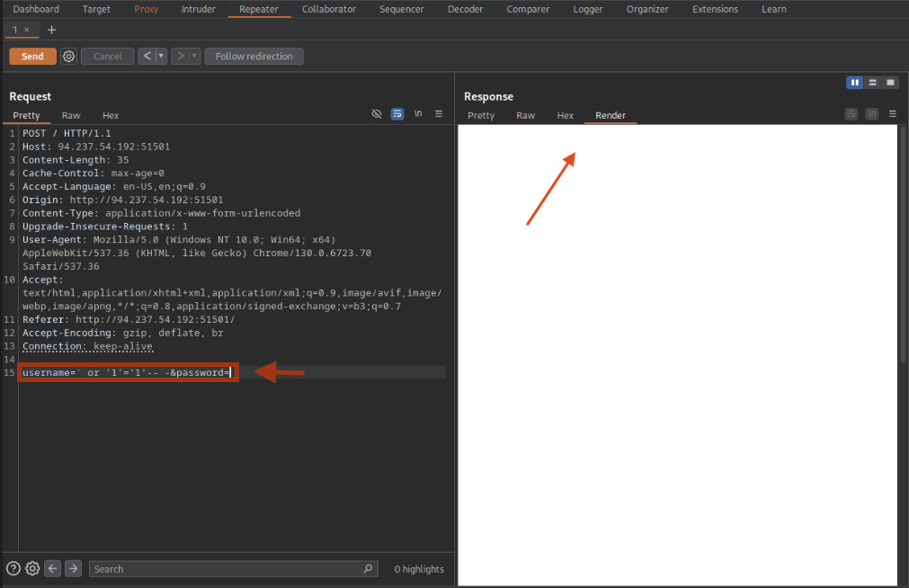The height and width of the screenshot is (588, 909).
Task: Click the Cancel button
Action: [108, 57]
